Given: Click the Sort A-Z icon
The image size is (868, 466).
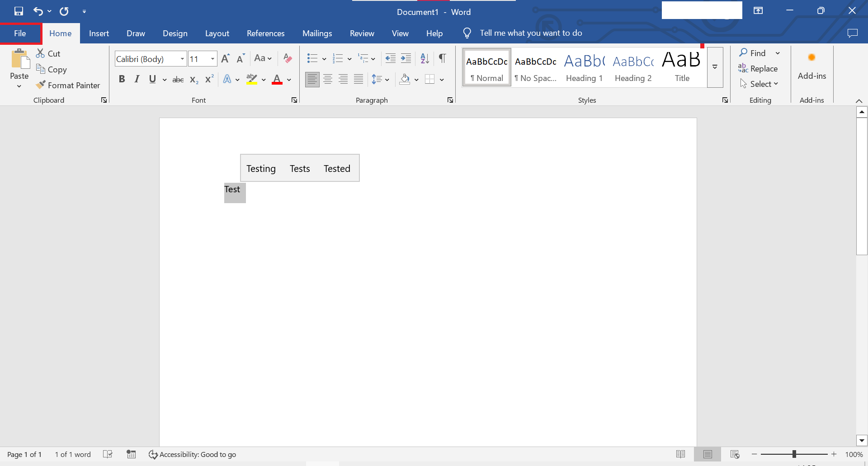Looking at the screenshot, I should 425,58.
